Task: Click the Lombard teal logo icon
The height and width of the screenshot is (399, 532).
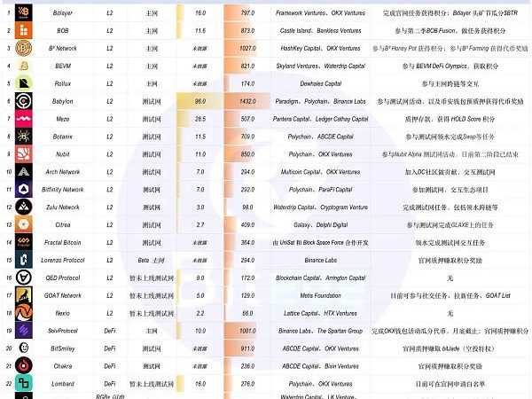Action: [24, 383]
